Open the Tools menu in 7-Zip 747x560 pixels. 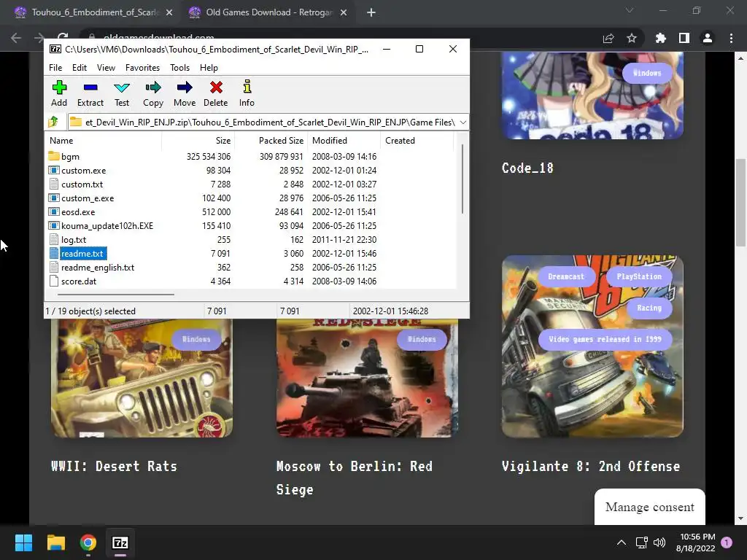point(179,68)
